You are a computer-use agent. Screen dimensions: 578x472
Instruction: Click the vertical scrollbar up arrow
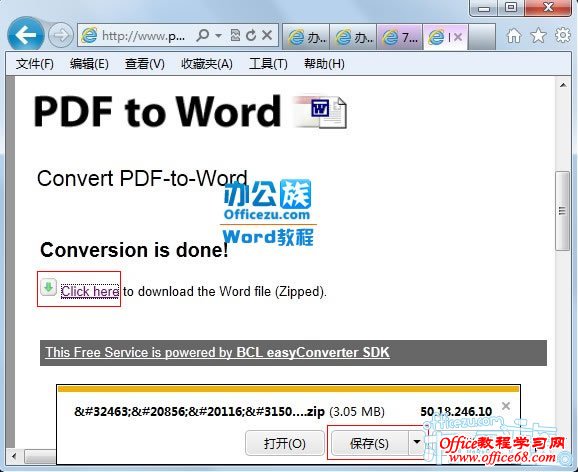563,85
